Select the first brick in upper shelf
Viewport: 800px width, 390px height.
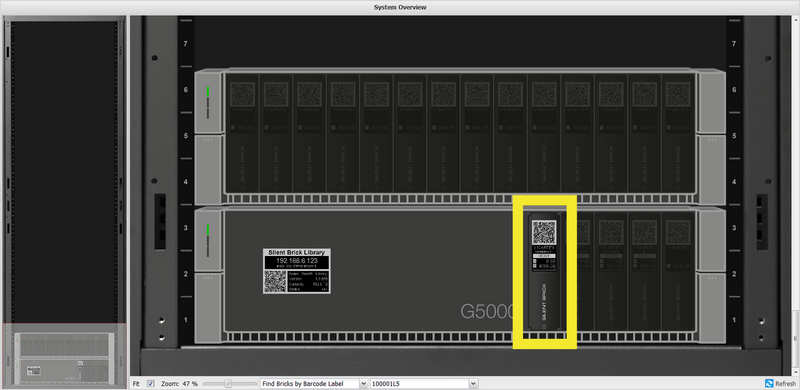[242, 134]
